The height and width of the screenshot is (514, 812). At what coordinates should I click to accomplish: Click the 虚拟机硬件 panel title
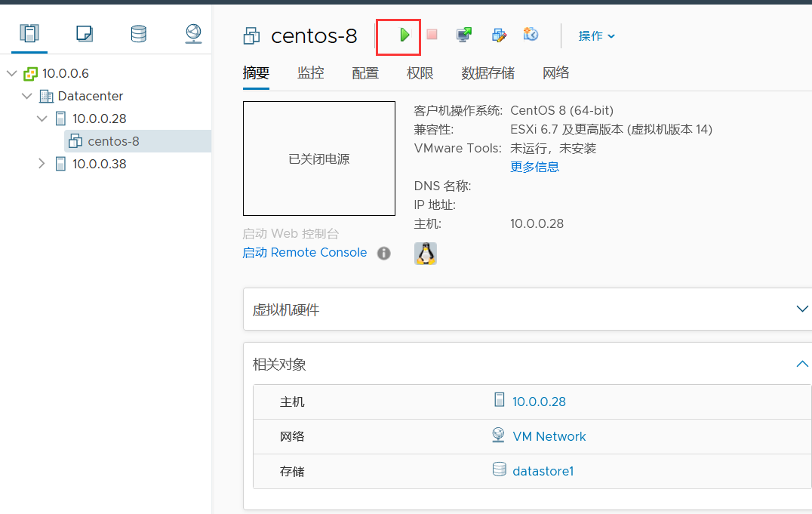coord(286,310)
